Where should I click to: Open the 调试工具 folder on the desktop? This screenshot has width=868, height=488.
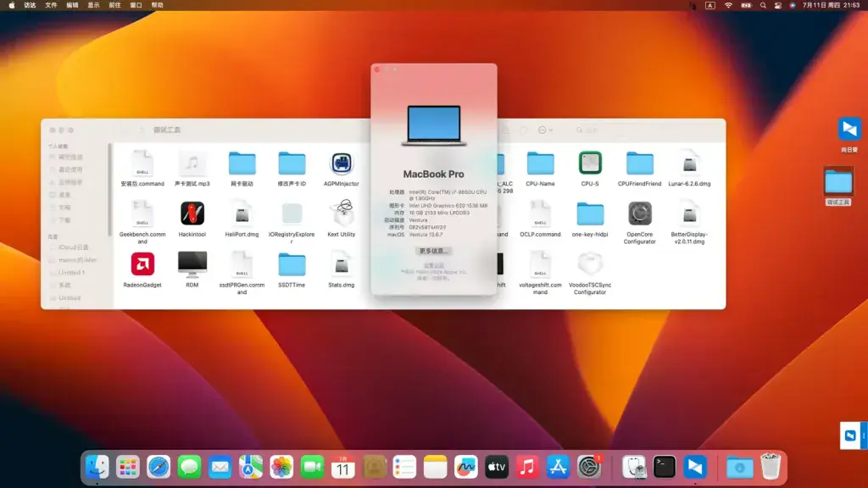(838, 181)
